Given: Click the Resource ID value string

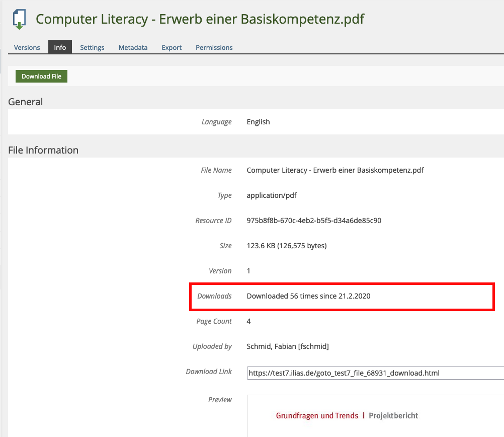Looking at the screenshot, I should [x=313, y=221].
